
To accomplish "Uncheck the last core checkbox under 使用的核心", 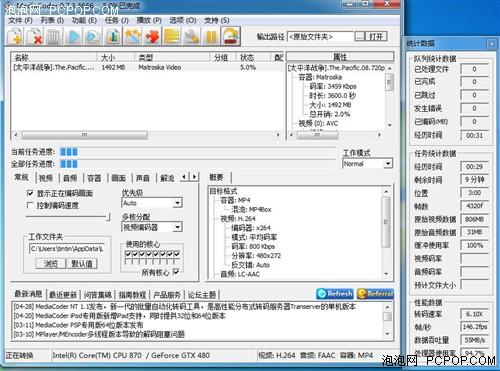I will tap(177, 254).
